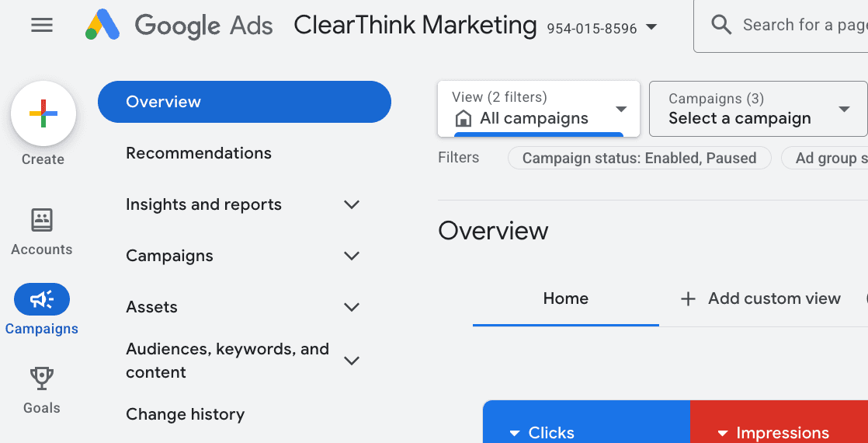Open the View All campaigns dropdown
Viewport: 868px width, 443px height.
539,109
